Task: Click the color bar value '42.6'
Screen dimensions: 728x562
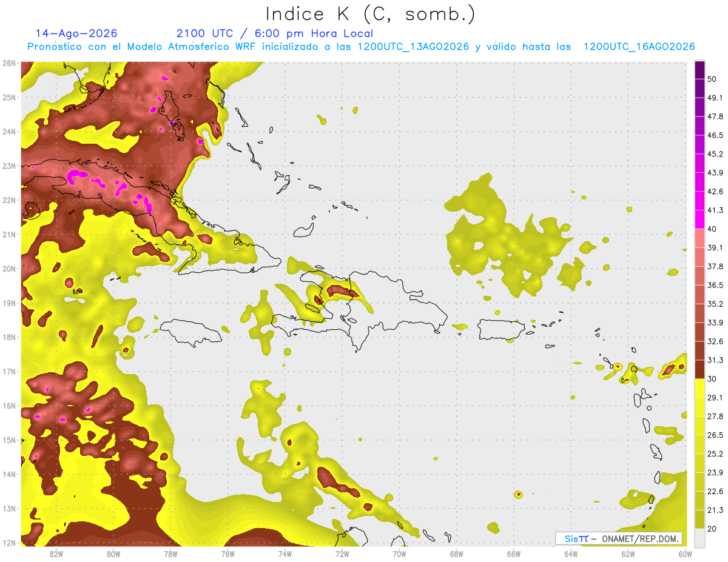Action: tap(715, 192)
